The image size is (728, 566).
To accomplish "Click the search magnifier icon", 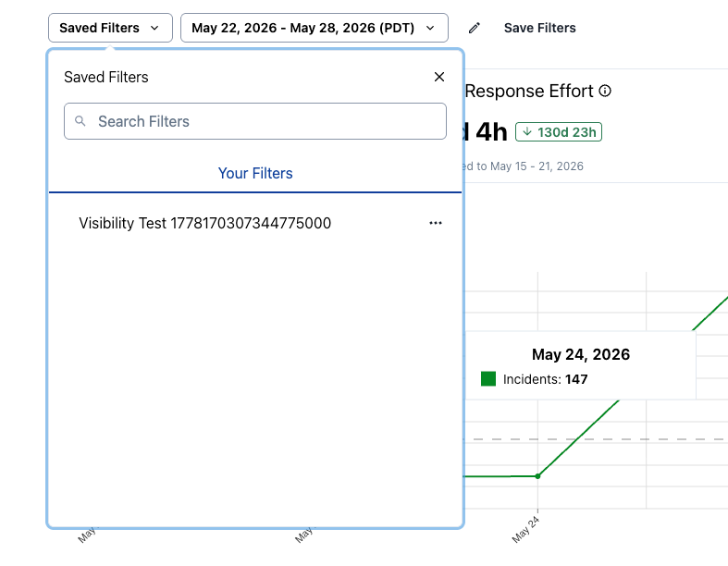I will (80, 121).
